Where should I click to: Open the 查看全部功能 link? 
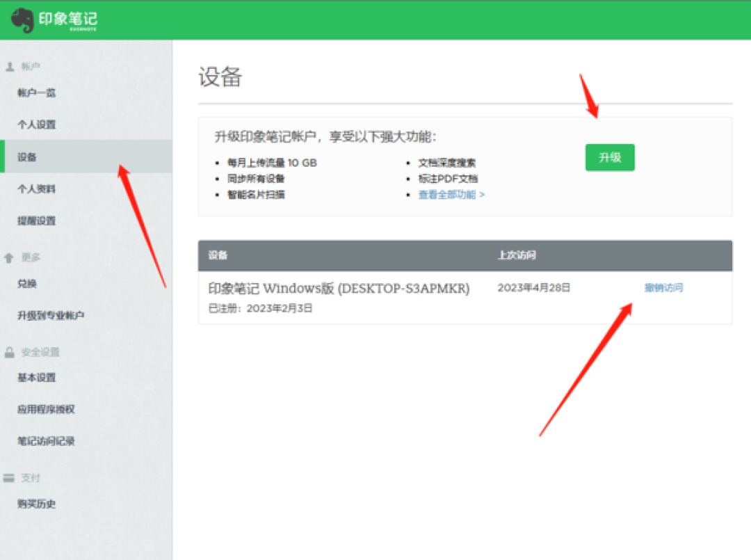point(451,195)
